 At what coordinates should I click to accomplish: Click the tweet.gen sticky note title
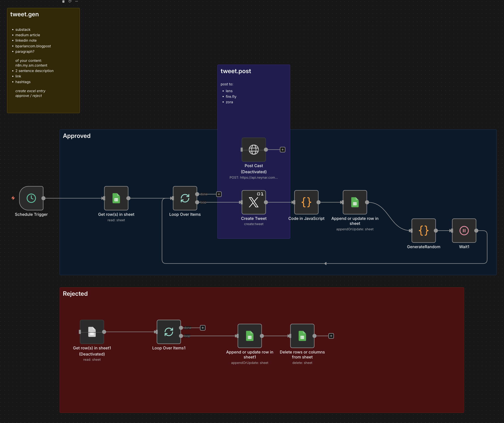24,14
